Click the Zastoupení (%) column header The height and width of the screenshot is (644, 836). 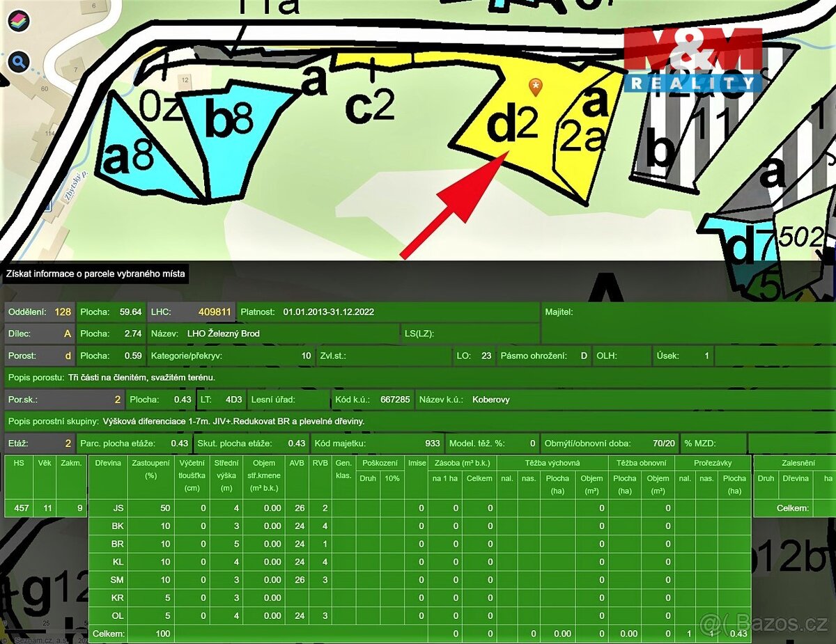pos(150,470)
